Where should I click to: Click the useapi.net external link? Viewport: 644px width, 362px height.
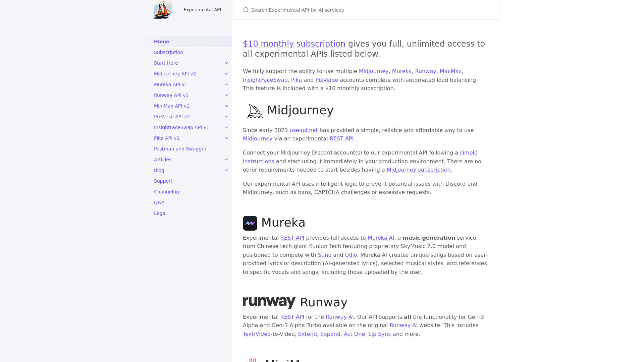[x=304, y=130]
